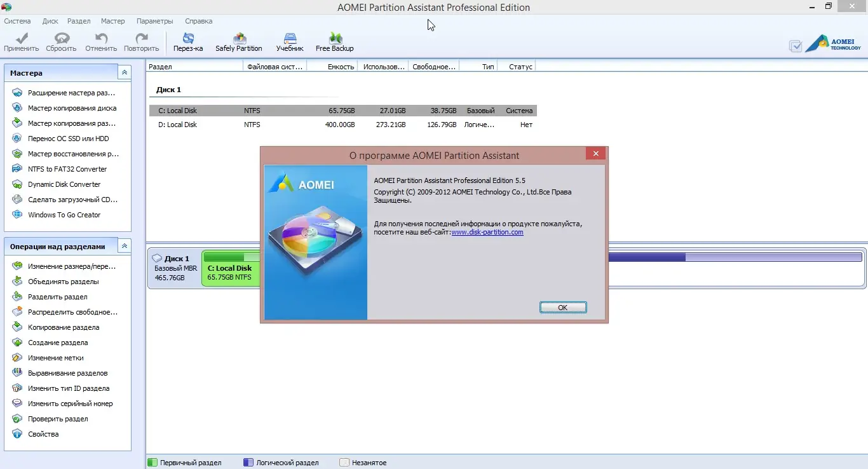Click the checkmark icon beside AOMEI Technology logo
The width and height of the screenshot is (868, 469).
795,46
